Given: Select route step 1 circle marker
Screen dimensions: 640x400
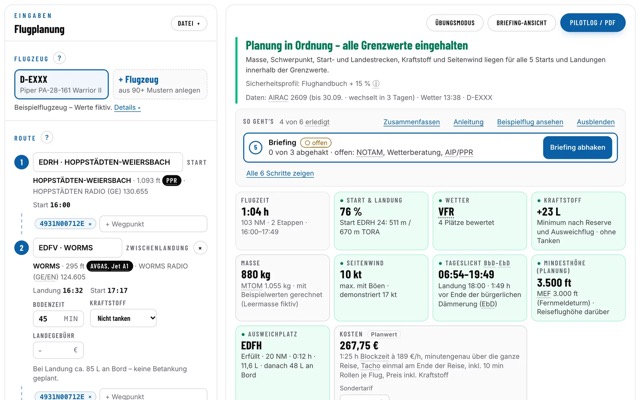Looking at the screenshot, I should [x=22, y=162].
